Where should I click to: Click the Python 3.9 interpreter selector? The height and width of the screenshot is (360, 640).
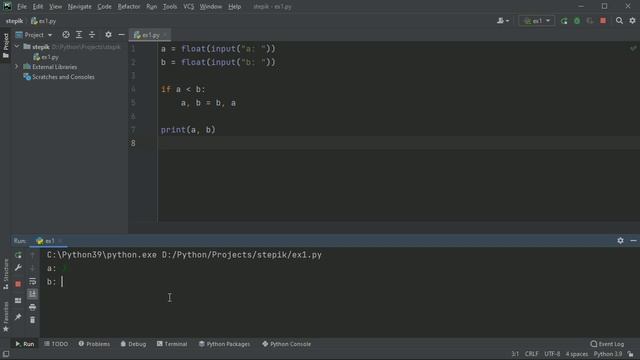(608, 354)
